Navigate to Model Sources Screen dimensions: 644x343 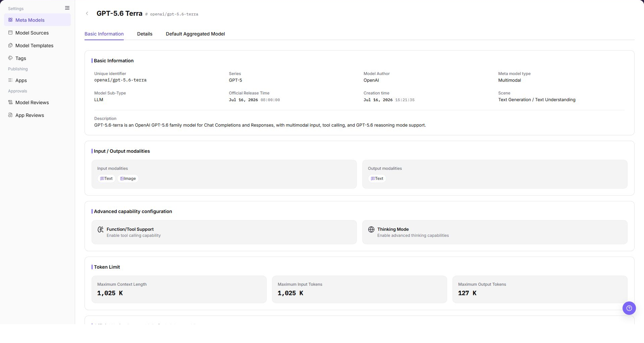tap(37, 33)
